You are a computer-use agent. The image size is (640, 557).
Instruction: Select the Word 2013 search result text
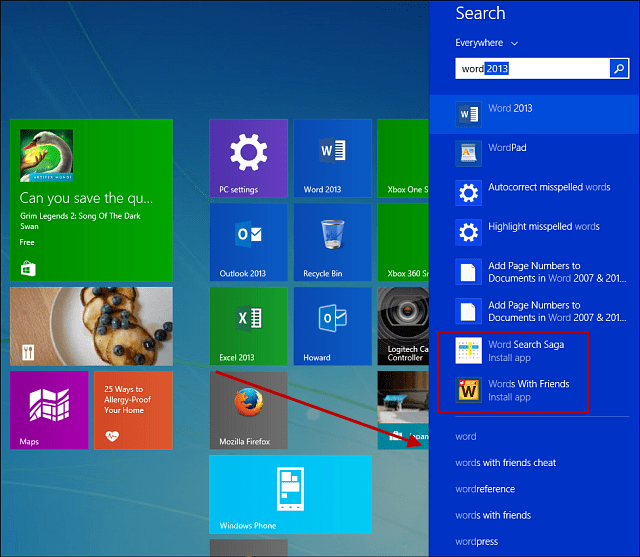tap(510, 108)
